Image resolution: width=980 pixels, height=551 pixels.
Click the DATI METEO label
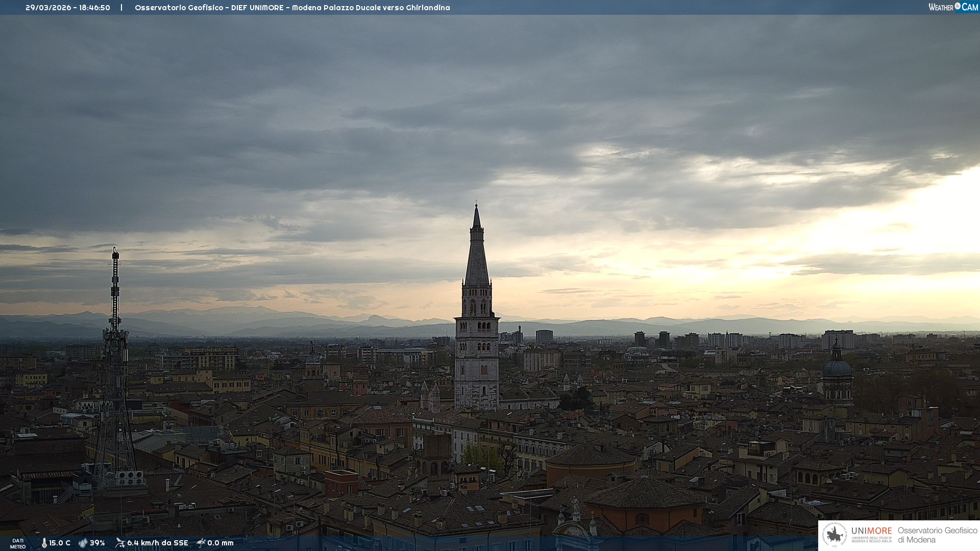pyautogui.click(x=18, y=543)
